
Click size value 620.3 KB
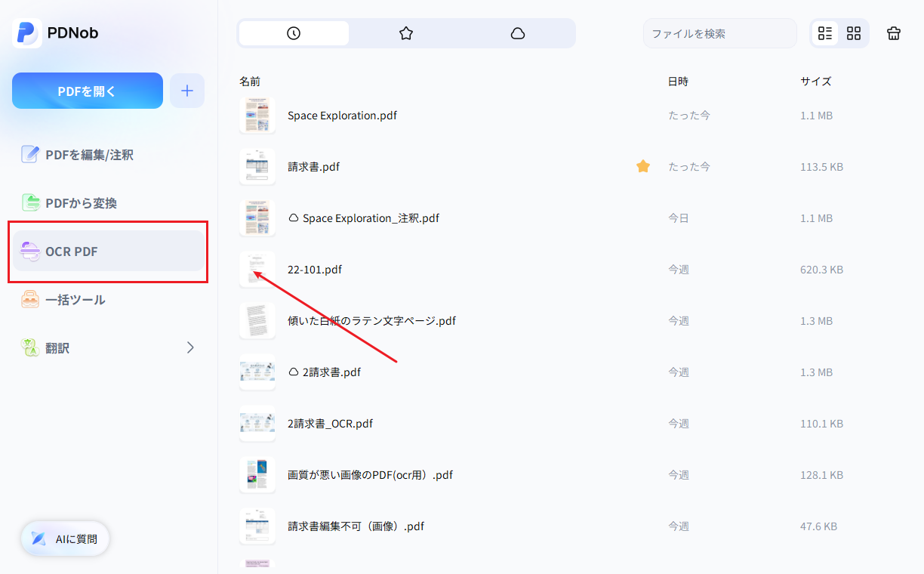click(821, 270)
